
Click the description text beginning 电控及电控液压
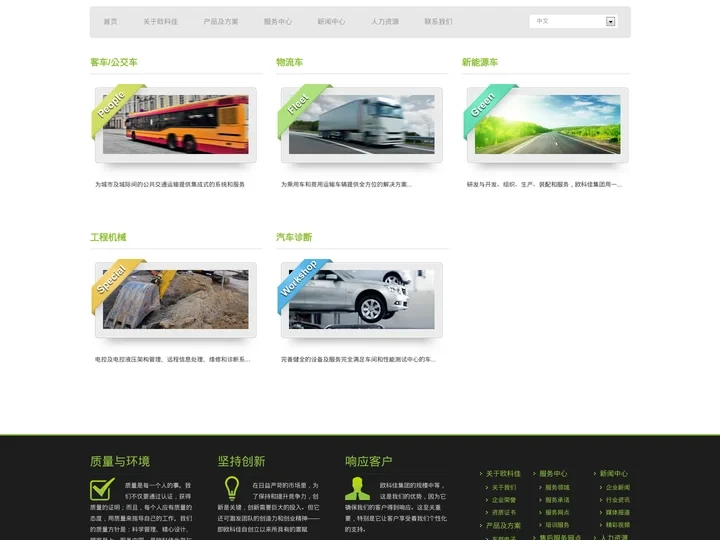pyautogui.click(x=172, y=359)
